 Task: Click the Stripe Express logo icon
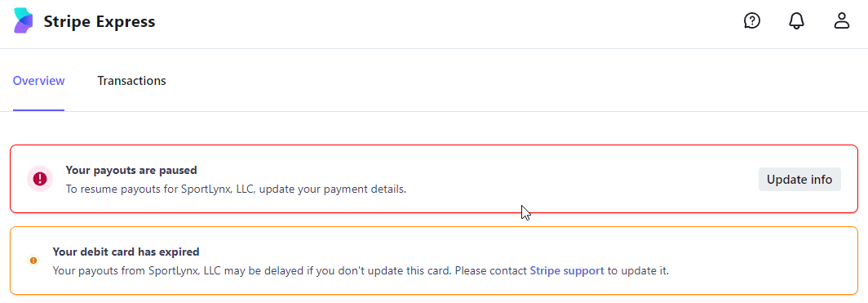click(x=23, y=21)
